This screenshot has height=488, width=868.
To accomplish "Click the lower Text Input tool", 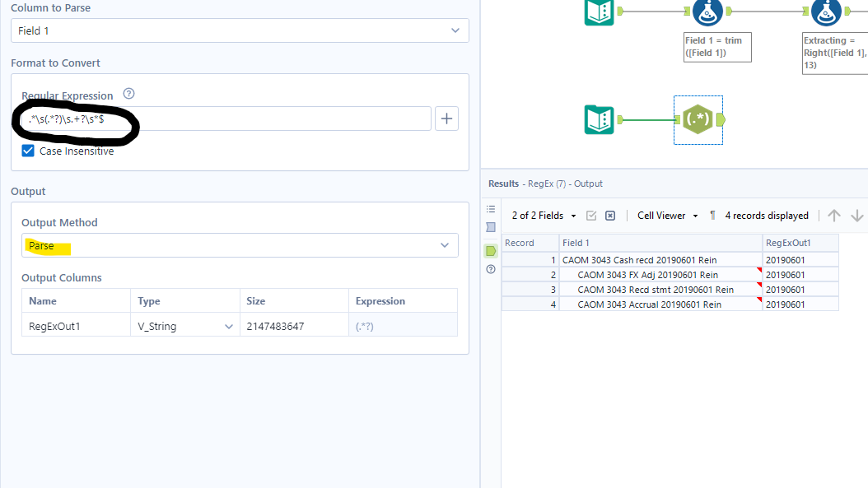I will click(599, 120).
